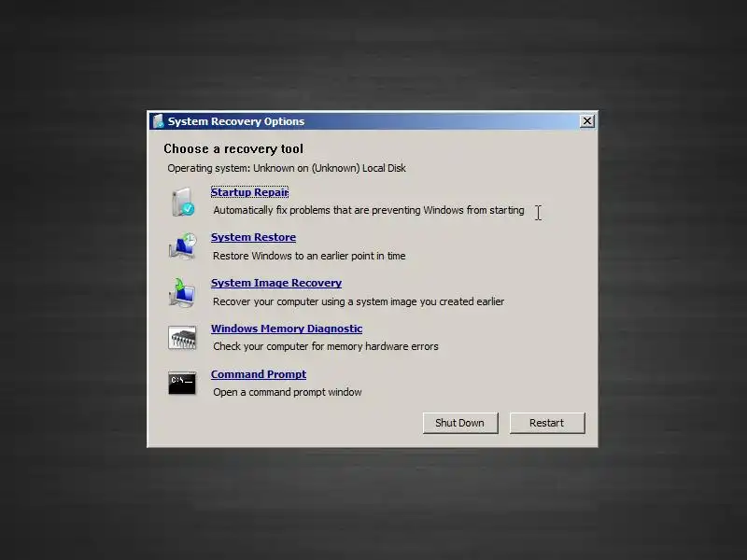Click 'Open a command prompt window' text
The width and height of the screenshot is (747, 560).
point(288,392)
